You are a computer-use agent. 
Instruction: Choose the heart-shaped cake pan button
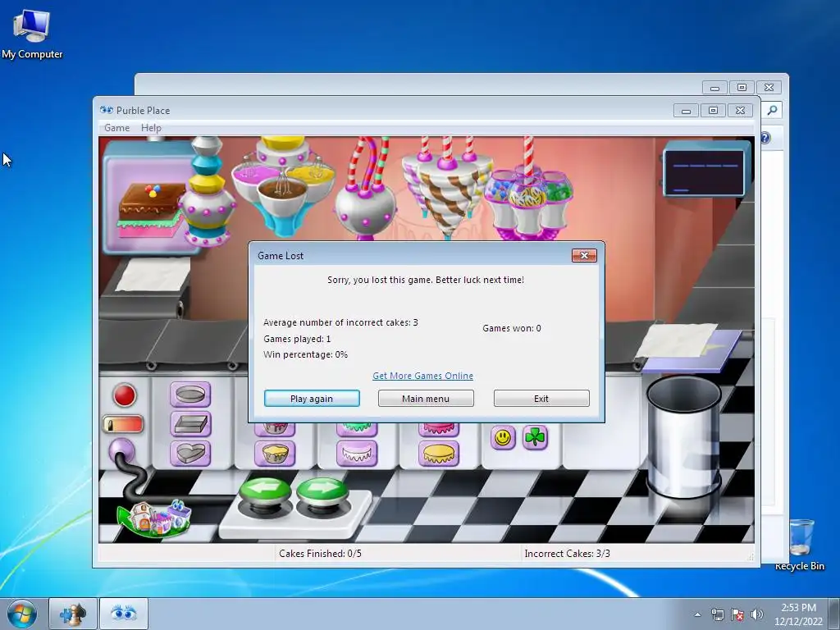point(190,453)
